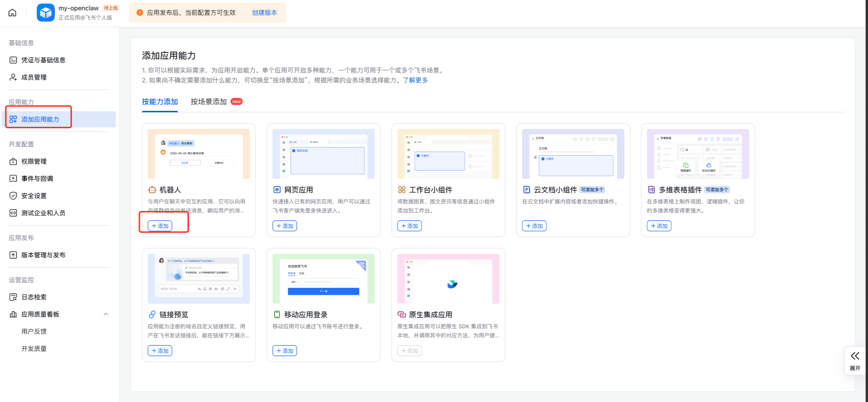Add the 链接预览 capability
Screen dimensions: 868x402
160,351
